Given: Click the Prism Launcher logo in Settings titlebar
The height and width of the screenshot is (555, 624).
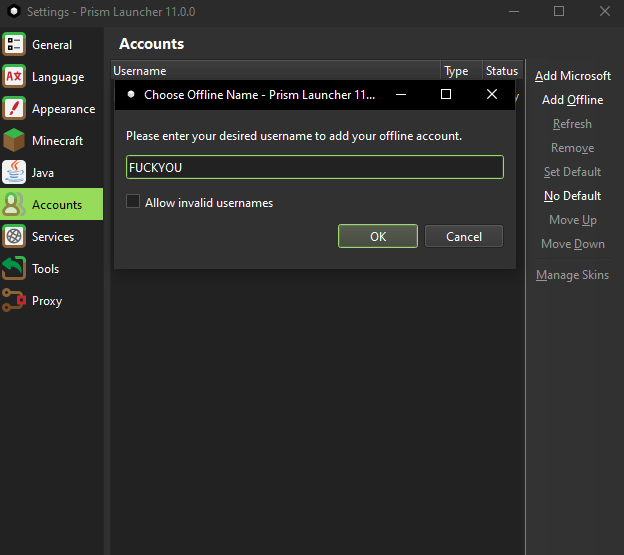Looking at the screenshot, I should click(14, 12).
